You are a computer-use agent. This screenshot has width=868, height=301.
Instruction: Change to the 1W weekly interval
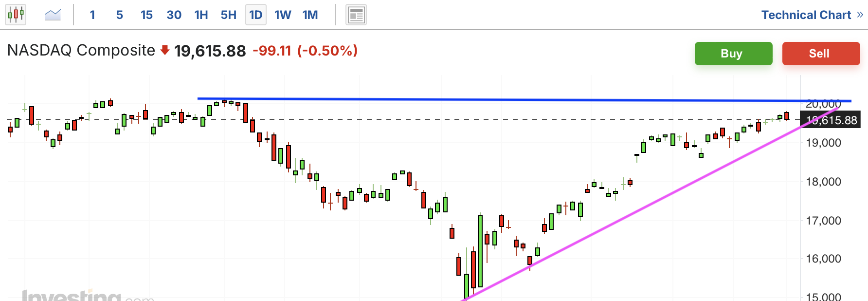(x=283, y=15)
